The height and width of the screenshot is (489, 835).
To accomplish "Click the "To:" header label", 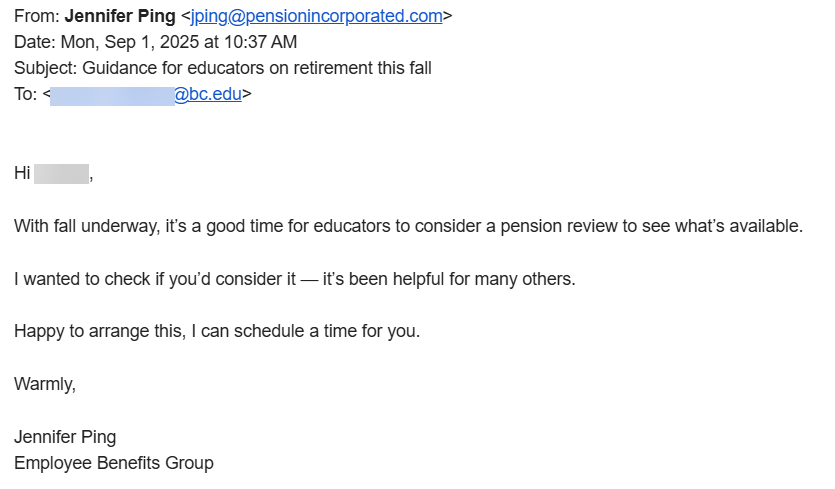I will [x=25, y=95].
